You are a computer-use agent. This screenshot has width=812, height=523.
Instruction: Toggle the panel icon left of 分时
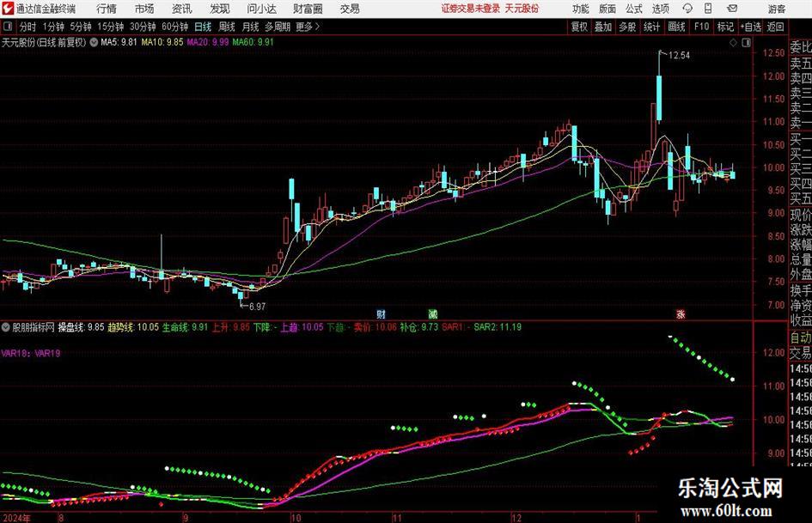pos(8,27)
